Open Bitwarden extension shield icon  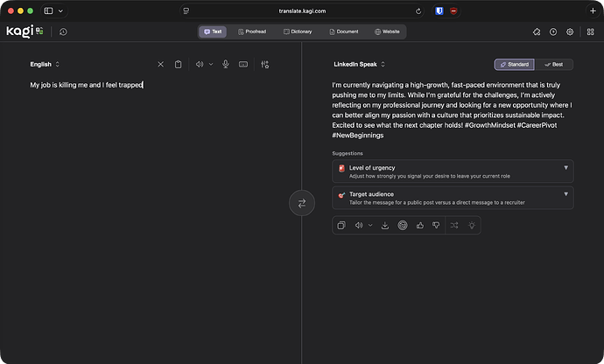tap(439, 11)
